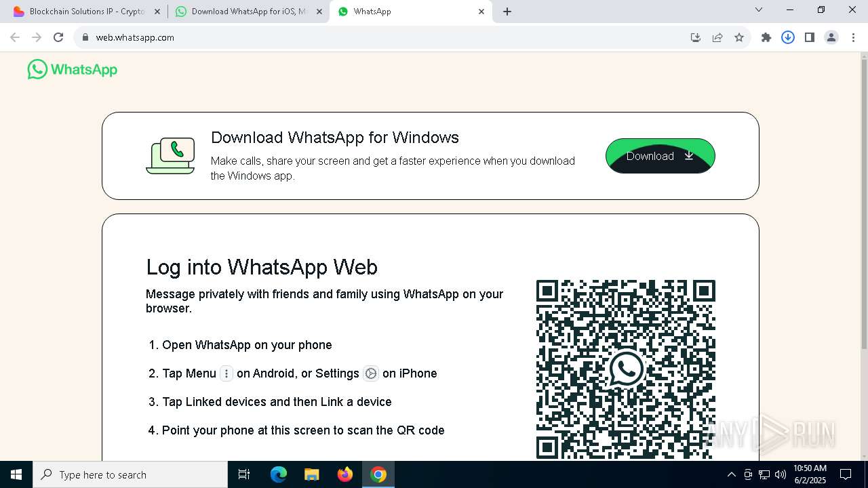Open File Explorer from taskbar
Screen dimensions: 868x488
click(312, 474)
